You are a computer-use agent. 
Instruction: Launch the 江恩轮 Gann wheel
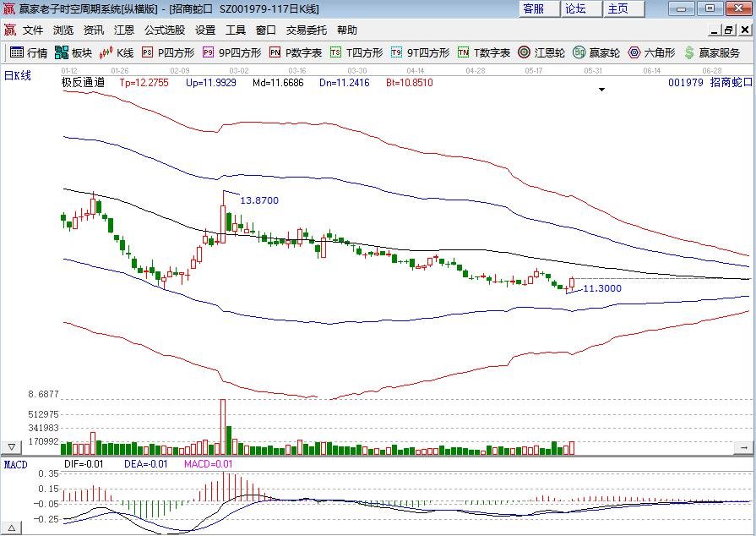[541, 52]
